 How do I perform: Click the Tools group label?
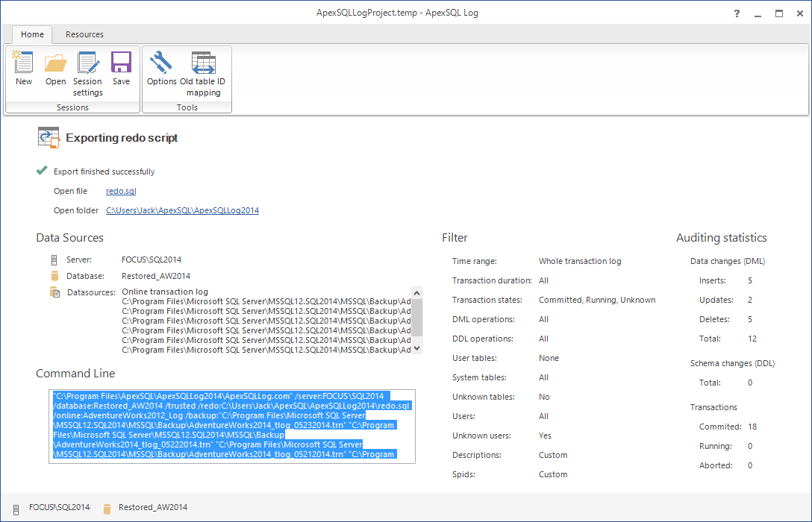(187, 107)
